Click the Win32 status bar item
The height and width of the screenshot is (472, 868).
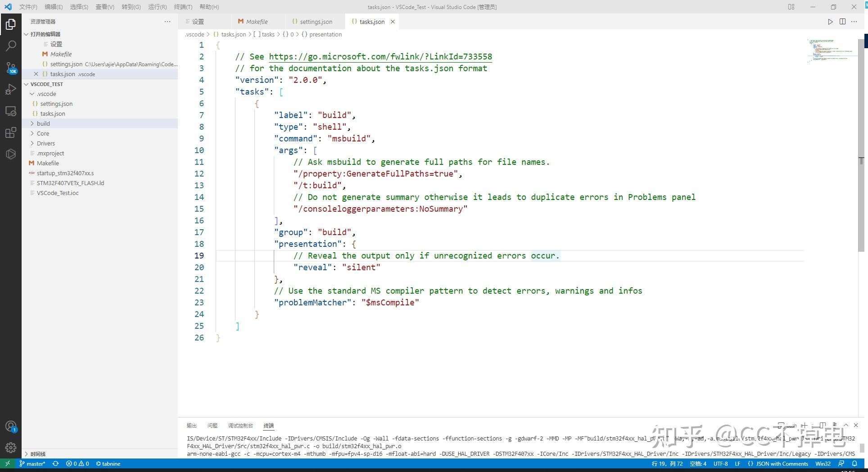point(823,463)
